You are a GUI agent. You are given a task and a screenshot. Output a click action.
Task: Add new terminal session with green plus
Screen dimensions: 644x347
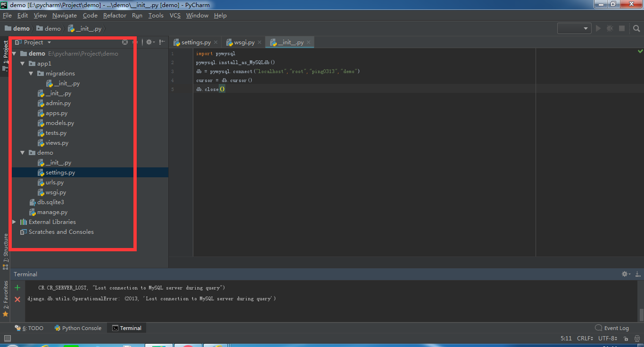[17, 288]
